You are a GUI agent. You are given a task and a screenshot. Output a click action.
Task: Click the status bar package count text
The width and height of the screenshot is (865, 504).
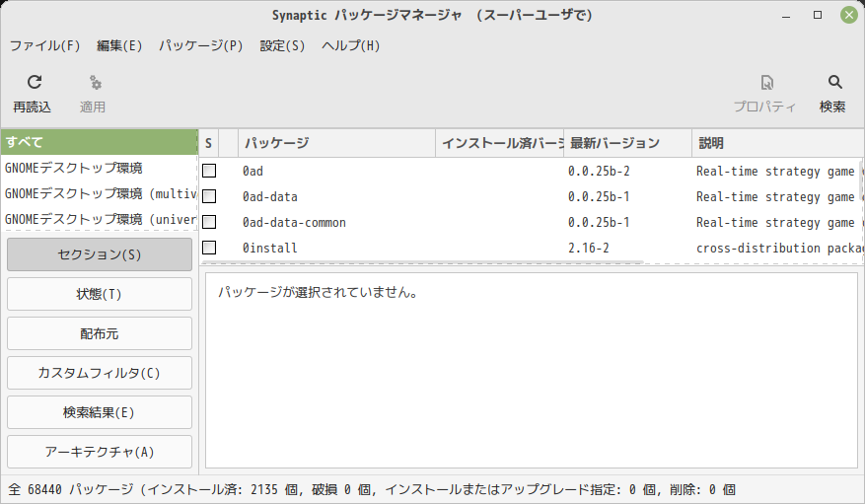click(371, 489)
